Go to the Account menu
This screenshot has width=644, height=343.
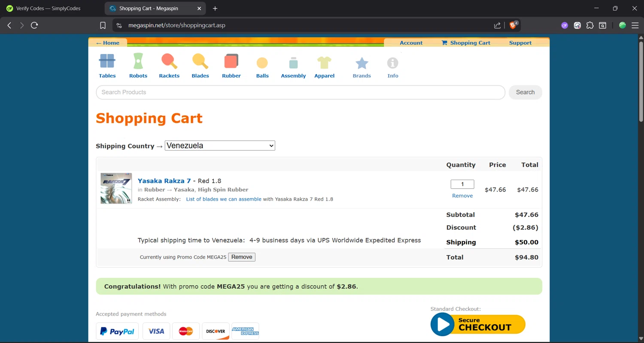coord(411,43)
